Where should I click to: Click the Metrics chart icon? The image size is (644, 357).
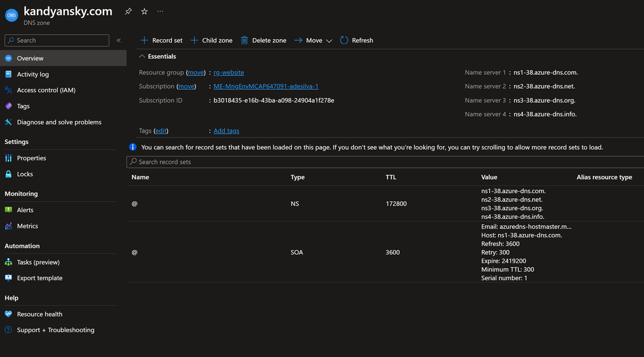point(8,226)
